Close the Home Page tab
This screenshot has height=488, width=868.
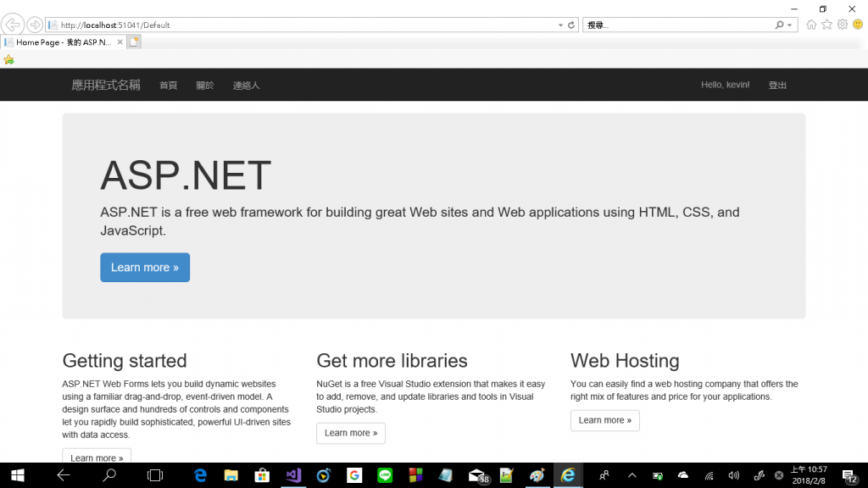point(120,42)
